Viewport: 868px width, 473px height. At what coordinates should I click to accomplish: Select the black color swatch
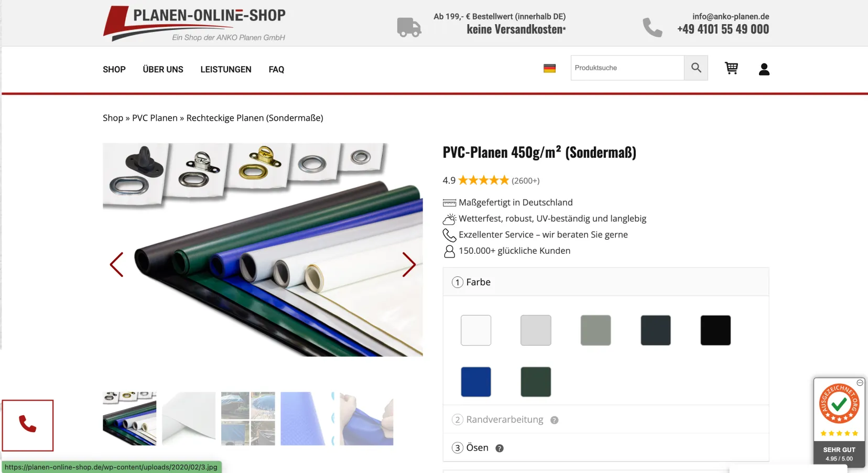pos(715,330)
